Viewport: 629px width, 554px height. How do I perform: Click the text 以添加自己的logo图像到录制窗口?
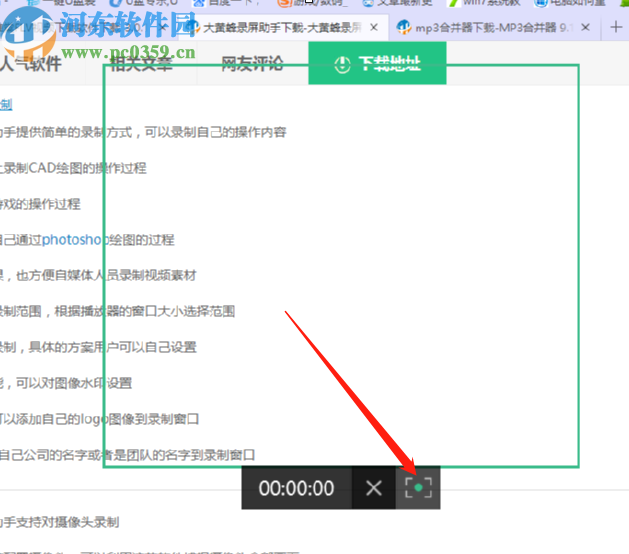point(99,419)
